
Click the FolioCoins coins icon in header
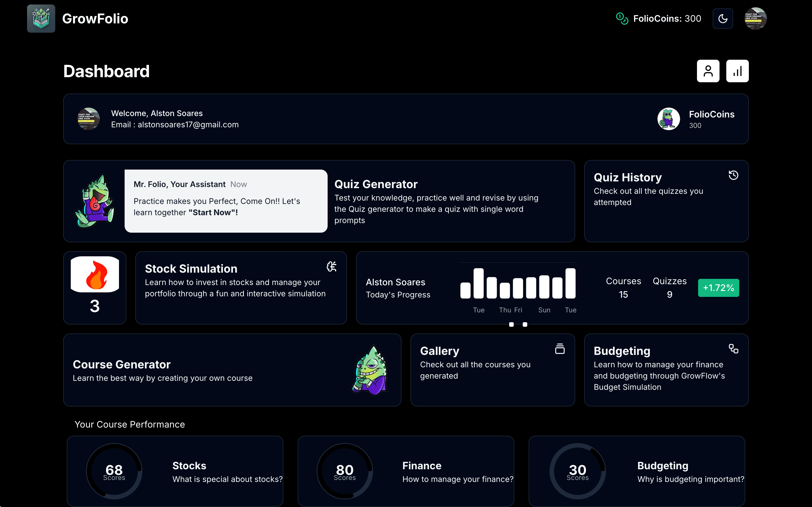pyautogui.click(x=622, y=18)
